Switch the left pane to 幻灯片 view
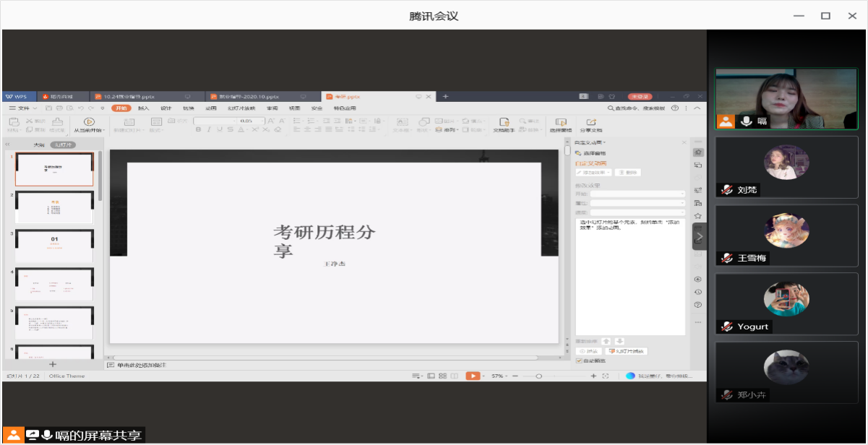Screen dimensions: 868x445 click(64, 145)
